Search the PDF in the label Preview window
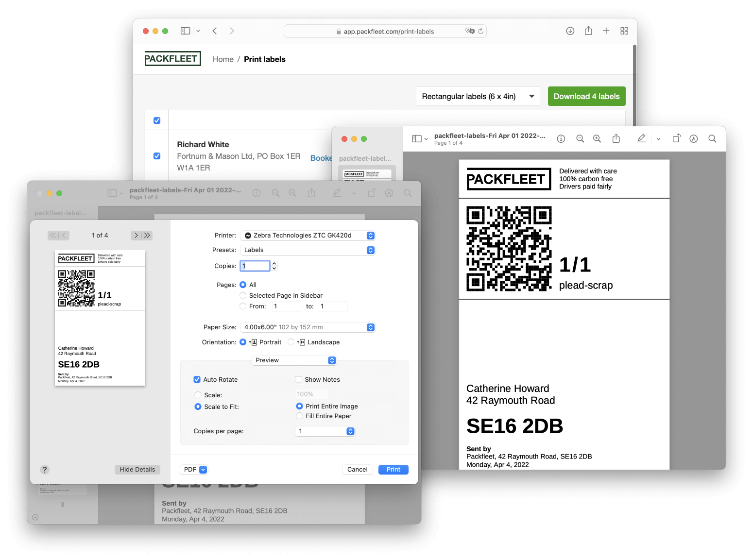The image size is (753, 560). click(x=712, y=139)
